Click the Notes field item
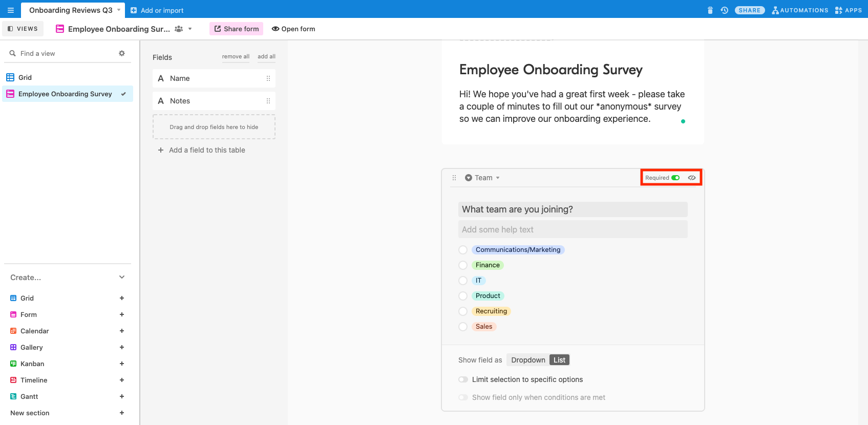Screen dimensions: 868x425 pos(214,101)
